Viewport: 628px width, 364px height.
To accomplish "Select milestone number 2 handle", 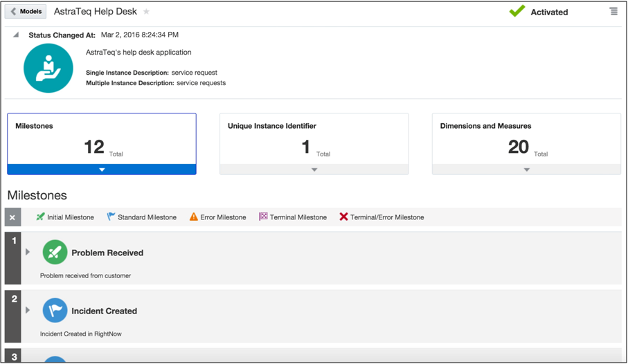I will (13, 316).
